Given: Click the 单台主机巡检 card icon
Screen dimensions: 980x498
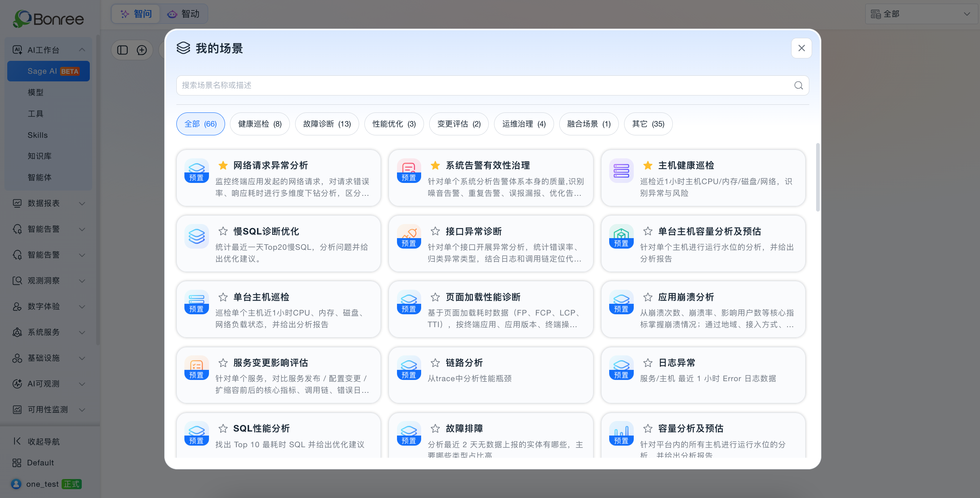Looking at the screenshot, I should click(x=196, y=302).
